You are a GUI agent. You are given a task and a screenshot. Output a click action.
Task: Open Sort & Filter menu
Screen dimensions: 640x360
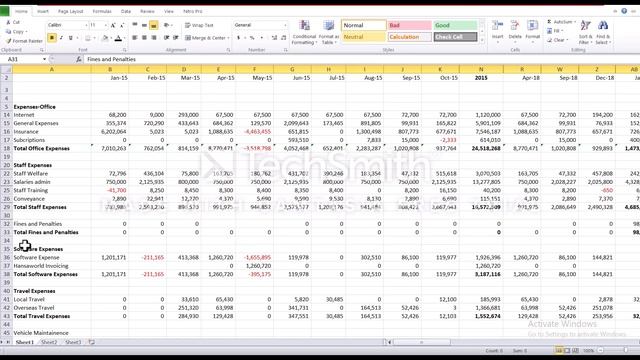[x=585, y=32]
